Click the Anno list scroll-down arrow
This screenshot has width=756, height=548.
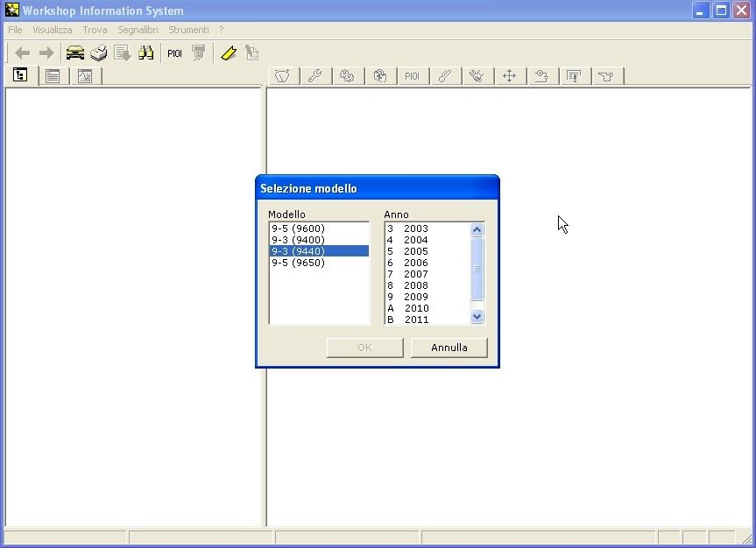pos(477,317)
